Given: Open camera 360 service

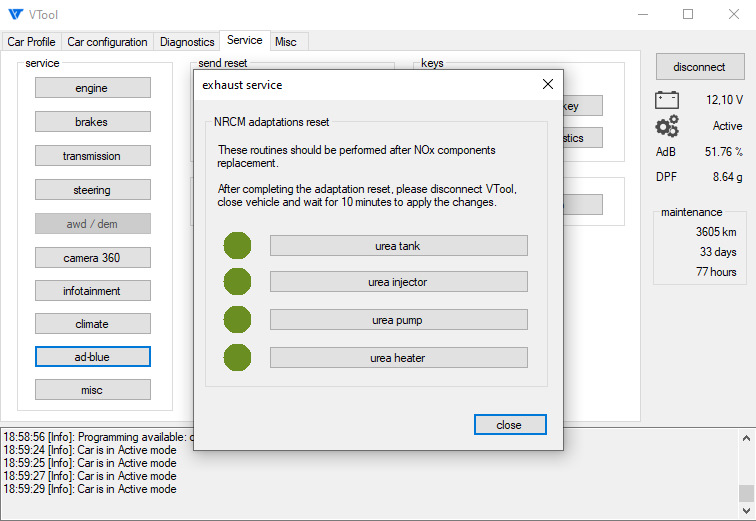Looking at the screenshot, I should [93, 258].
